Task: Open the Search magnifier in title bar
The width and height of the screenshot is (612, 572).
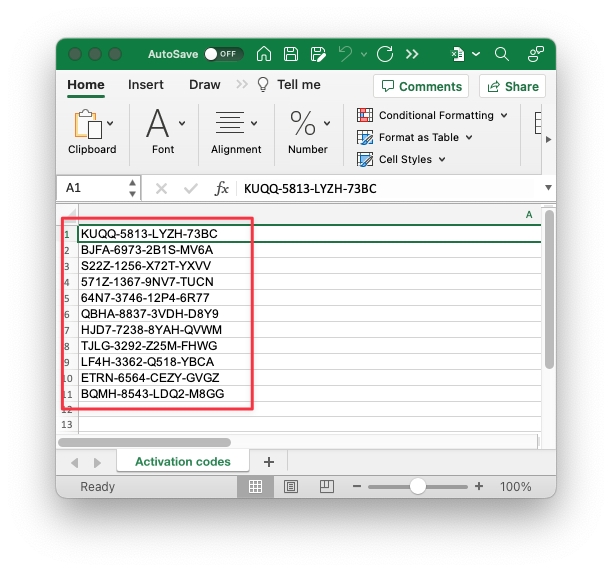Action: pos(502,54)
